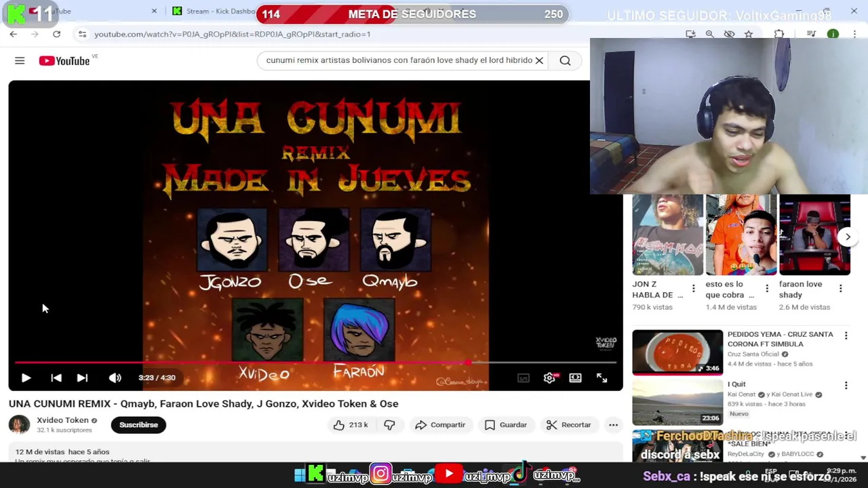Open options for 'faraon love shady' short
Screen dimensions: 868x488
840,289
